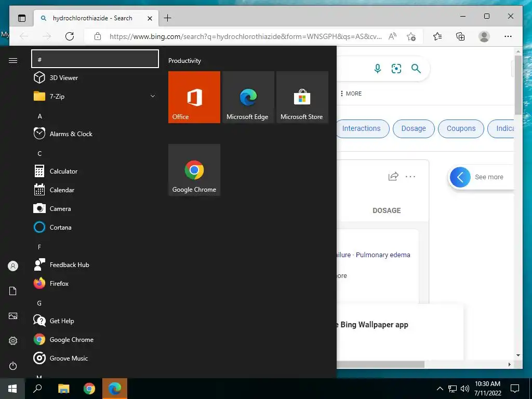Open the Microsoft Store tile
Screen dimensions: 532x399
302,97
